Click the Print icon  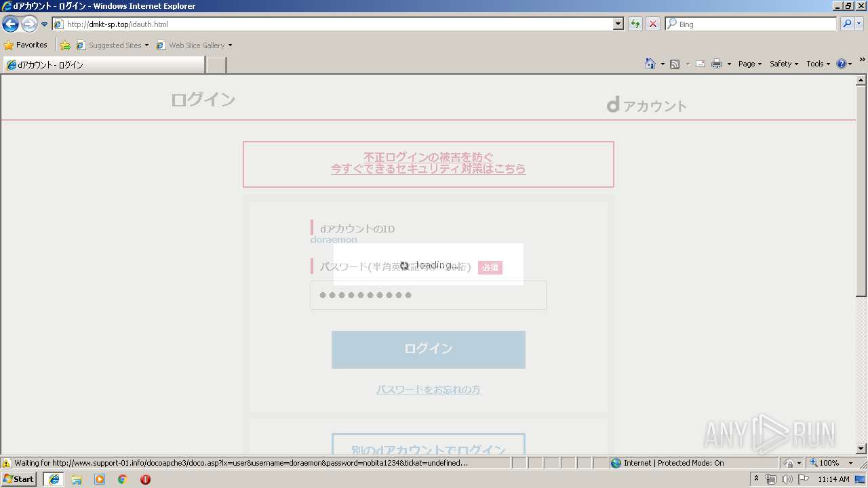pos(717,64)
